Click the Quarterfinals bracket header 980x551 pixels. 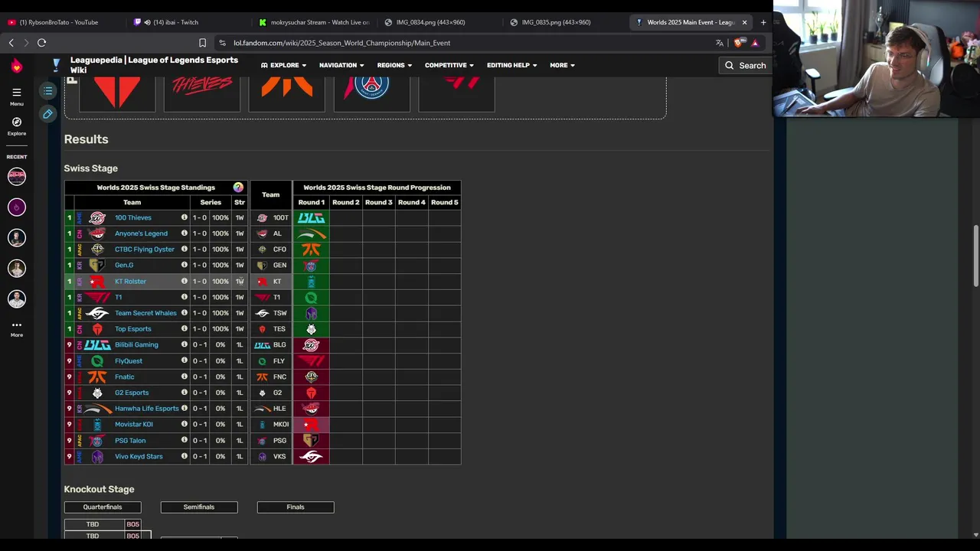[103, 507]
